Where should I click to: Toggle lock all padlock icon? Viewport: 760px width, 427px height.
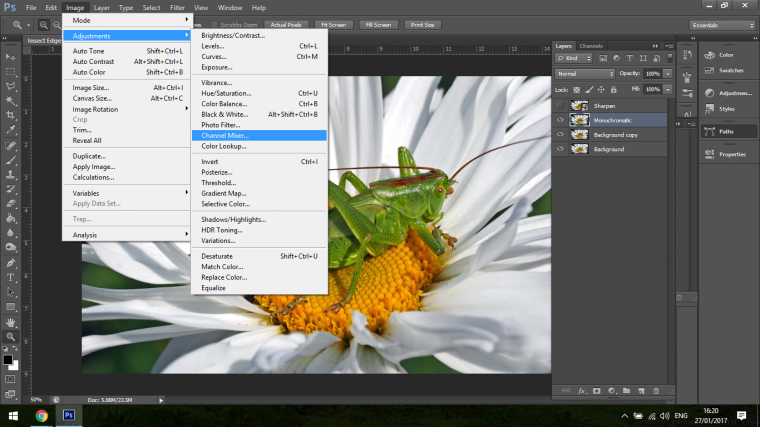pos(614,90)
